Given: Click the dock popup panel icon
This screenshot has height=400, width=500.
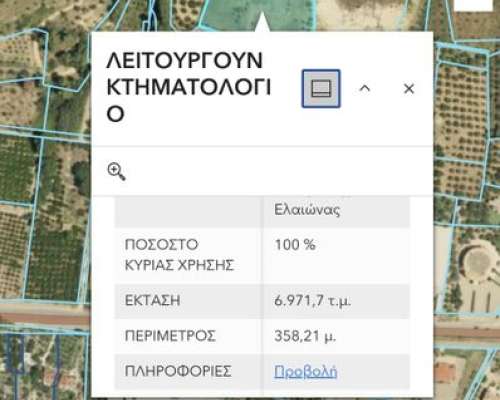Looking at the screenshot, I should 321,89.
